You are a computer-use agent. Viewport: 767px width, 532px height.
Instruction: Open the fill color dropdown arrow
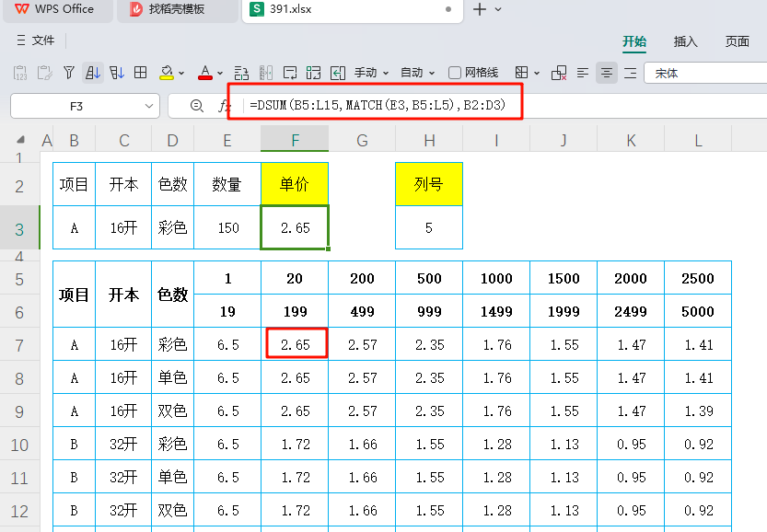coord(181,74)
